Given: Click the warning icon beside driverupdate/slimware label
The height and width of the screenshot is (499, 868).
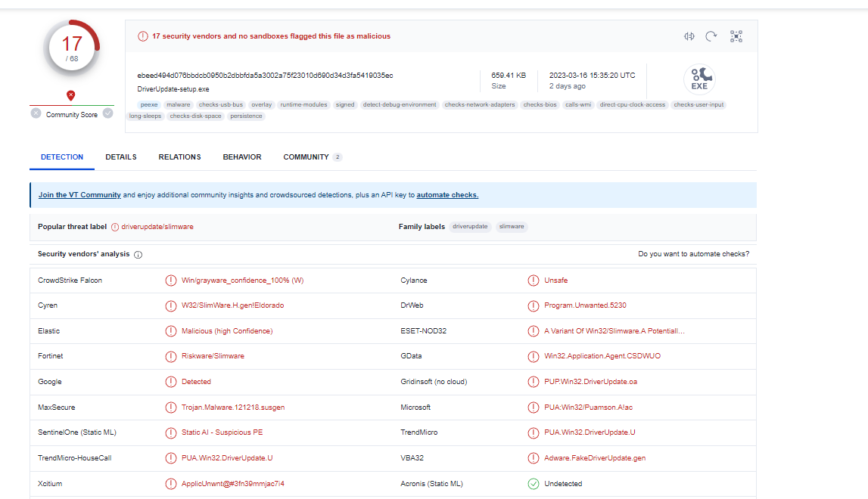Looking at the screenshot, I should (115, 228).
